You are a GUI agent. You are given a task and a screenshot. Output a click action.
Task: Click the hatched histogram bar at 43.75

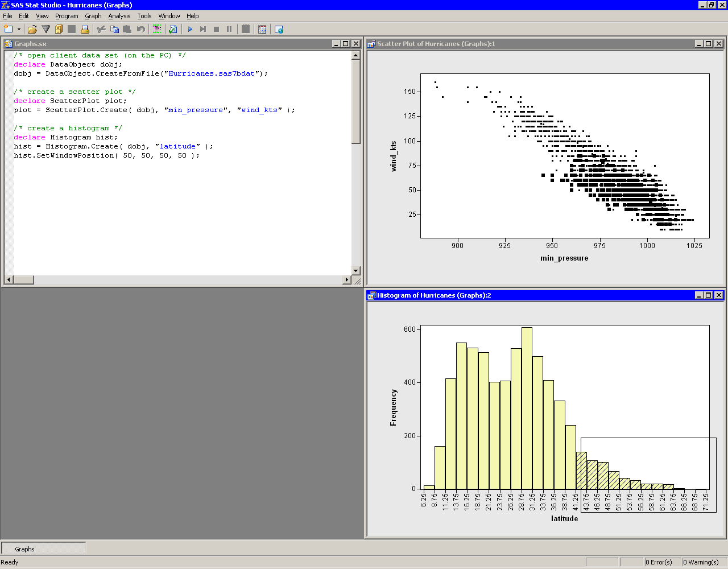tap(591, 475)
